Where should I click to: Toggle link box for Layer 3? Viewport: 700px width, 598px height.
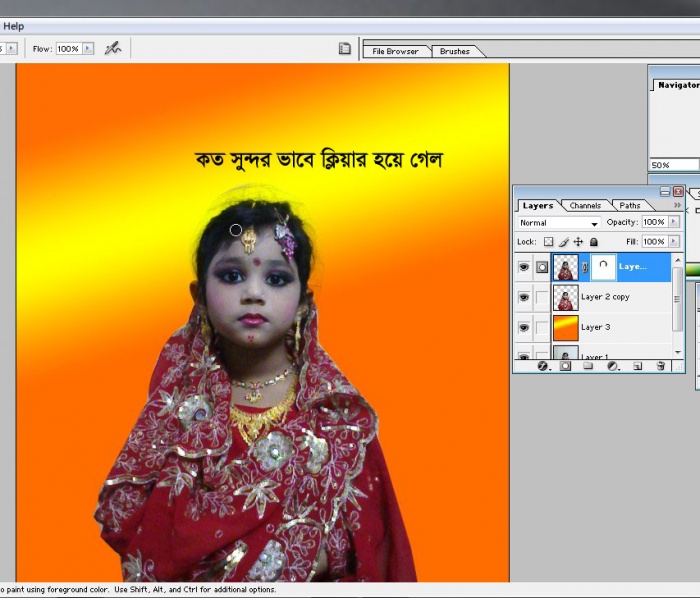pos(542,328)
